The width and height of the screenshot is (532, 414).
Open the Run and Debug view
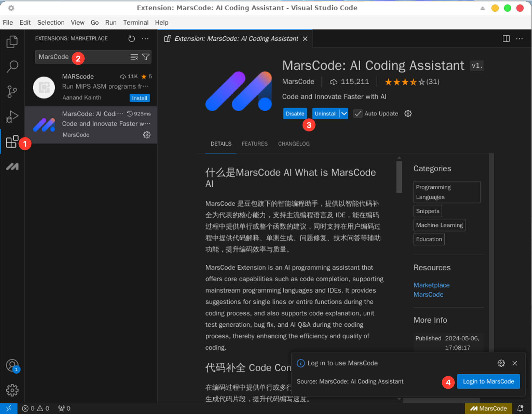(12, 117)
